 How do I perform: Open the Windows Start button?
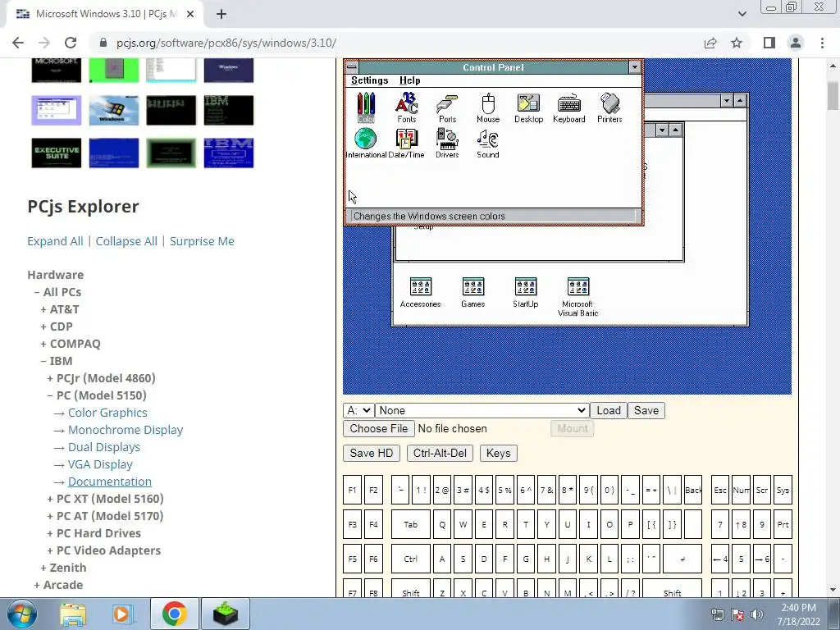(21, 614)
